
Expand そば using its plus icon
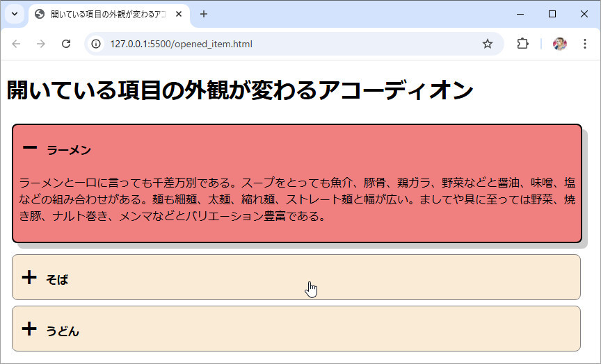click(x=29, y=278)
